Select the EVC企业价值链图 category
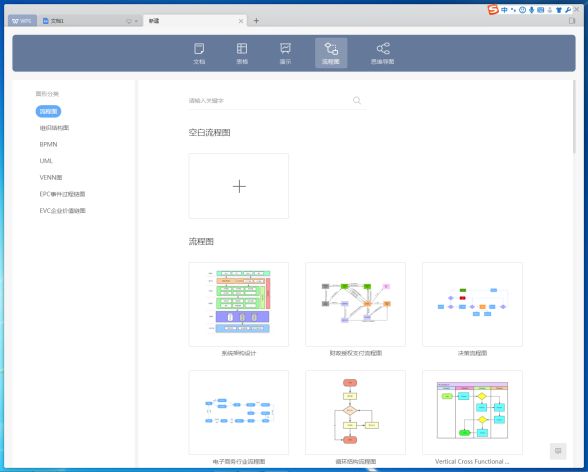Screen dimensions: 588x472 pos(62,210)
